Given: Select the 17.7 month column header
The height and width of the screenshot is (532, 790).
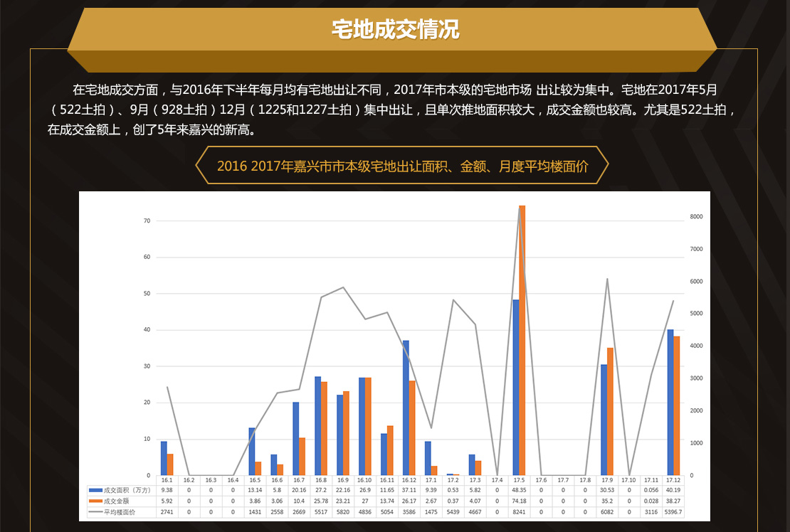Looking at the screenshot, I should (x=563, y=480).
